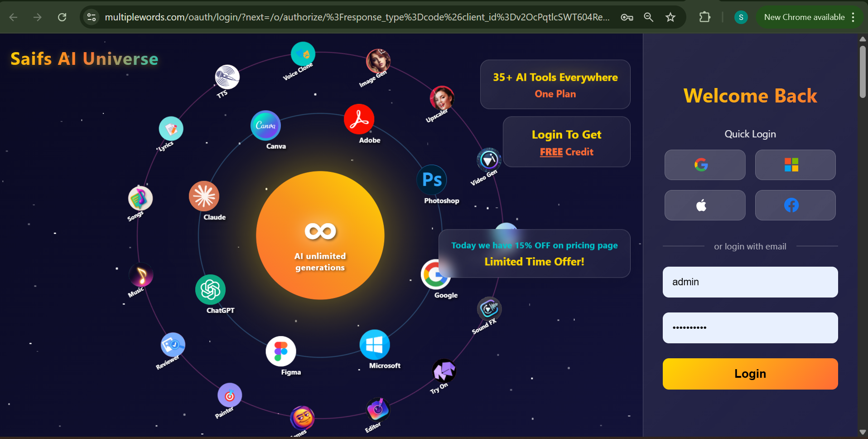Viewport: 868px width, 439px height.
Task: Click the Saifs AI Universe logo
Action: 84,59
